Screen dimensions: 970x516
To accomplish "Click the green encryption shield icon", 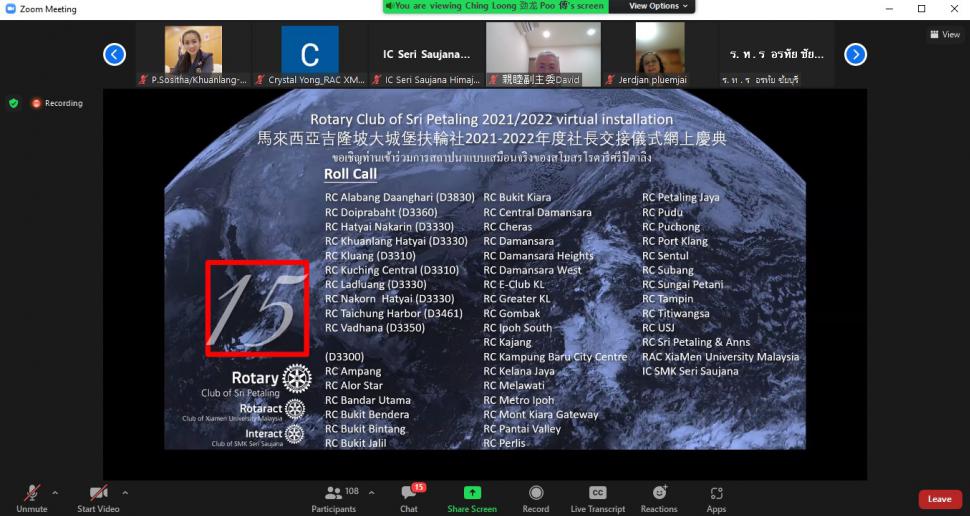I will (x=14, y=103).
